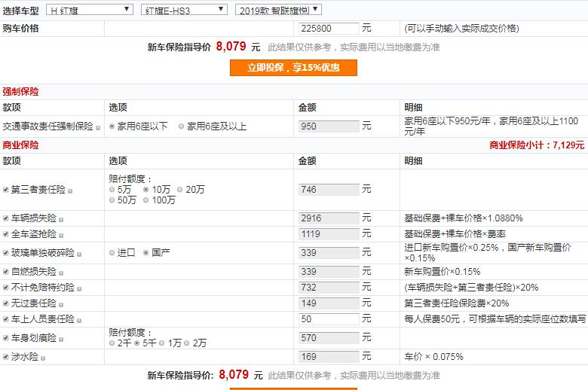Select the 家用6座及以上 radio option
The height and width of the screenshot is (390, 588).
click(182, 126)
